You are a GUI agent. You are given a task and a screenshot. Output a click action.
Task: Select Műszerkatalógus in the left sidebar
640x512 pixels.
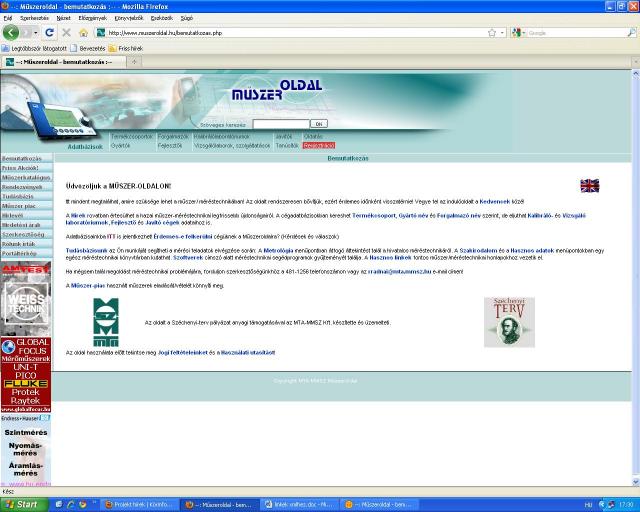(25, 178)
